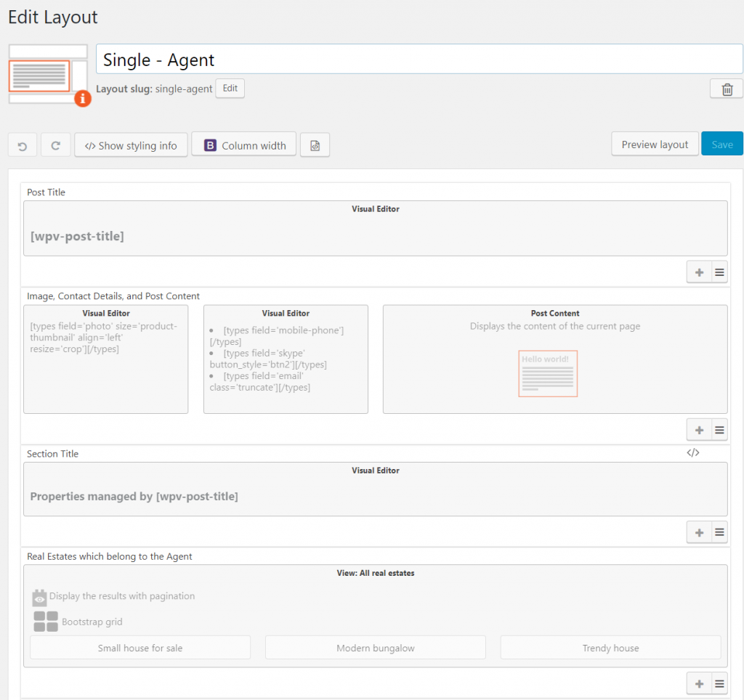Click plus icon under Section Title row
This screenshot has height=700, width=744.
coord(699,532)
